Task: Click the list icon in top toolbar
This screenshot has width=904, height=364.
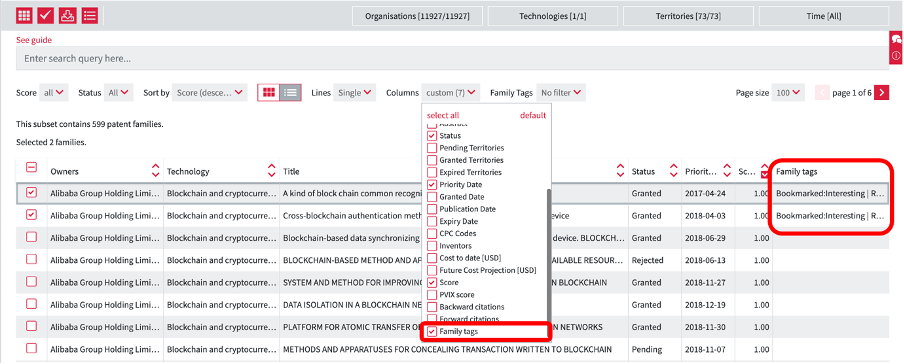Action: pos(89,16)
